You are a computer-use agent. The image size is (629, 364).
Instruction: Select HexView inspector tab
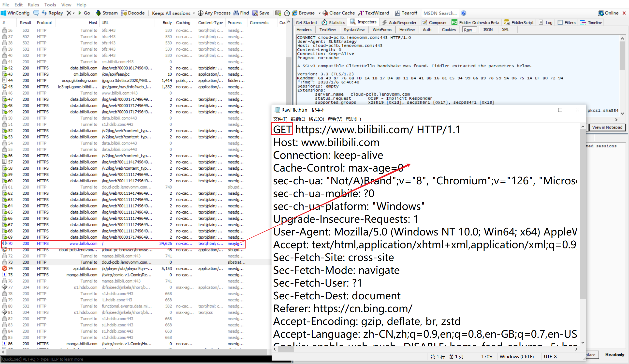coord(407,30)
